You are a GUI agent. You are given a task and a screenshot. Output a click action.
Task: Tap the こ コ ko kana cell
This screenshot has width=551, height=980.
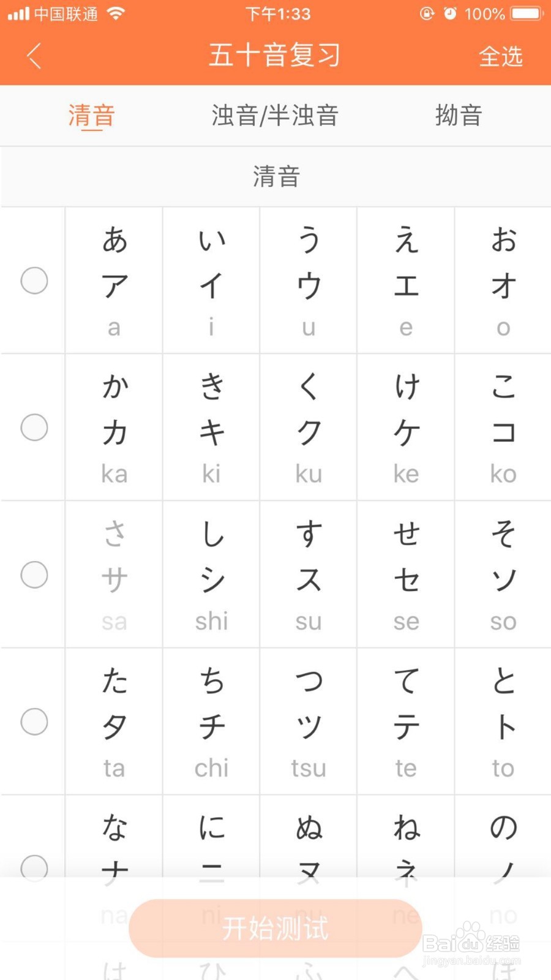503,428
